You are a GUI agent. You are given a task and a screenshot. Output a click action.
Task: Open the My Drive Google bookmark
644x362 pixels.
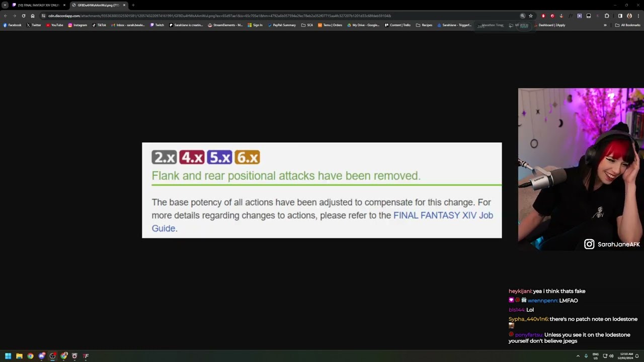tap(363, 25)
